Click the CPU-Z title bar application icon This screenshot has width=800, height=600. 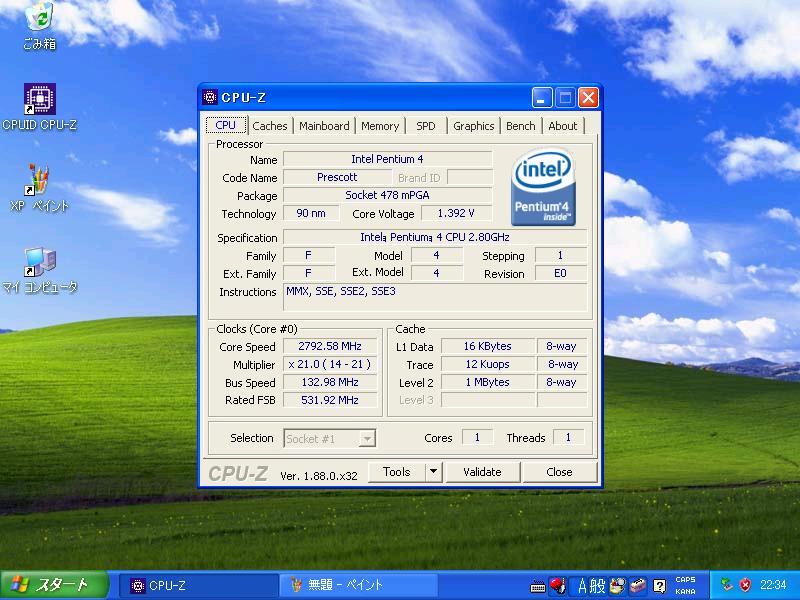[210, 98]
